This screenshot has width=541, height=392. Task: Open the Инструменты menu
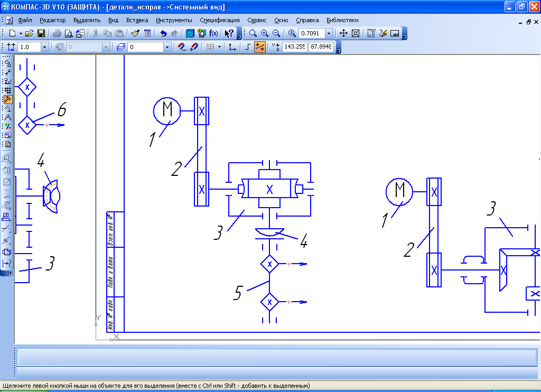pos(174,20)
